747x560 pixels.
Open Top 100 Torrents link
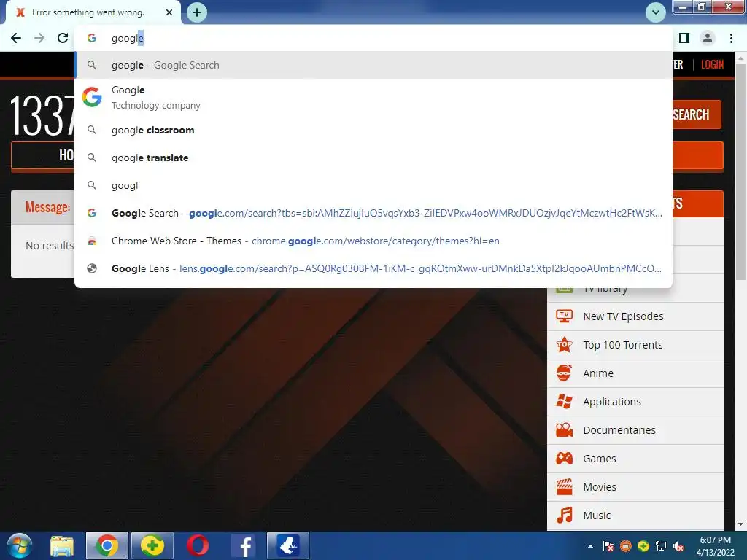click(x=623, y=345)
